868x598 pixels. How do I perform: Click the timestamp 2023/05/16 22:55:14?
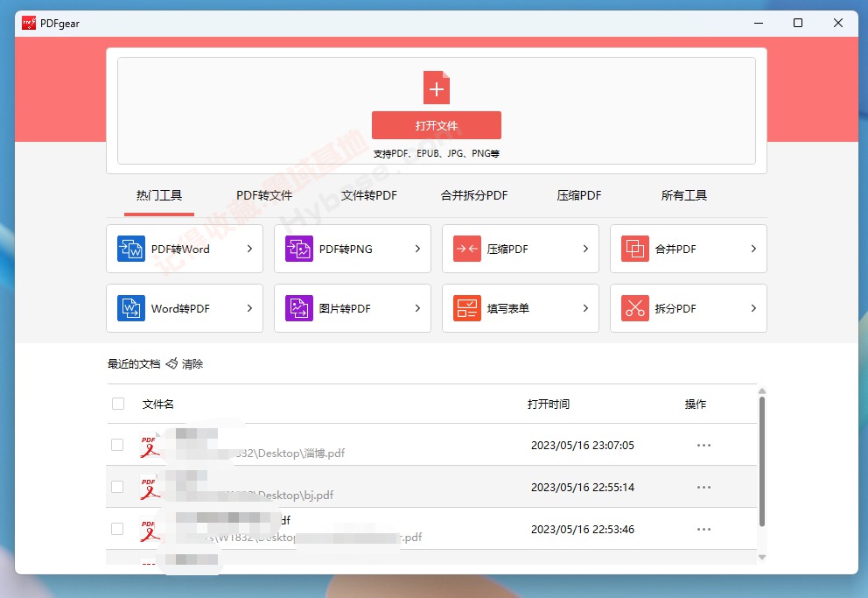[583, 488]
